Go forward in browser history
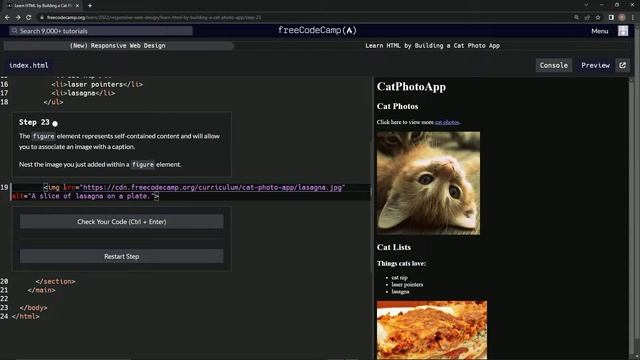The image size is (640, 360). pyautogui.click(x=18, y=18)
